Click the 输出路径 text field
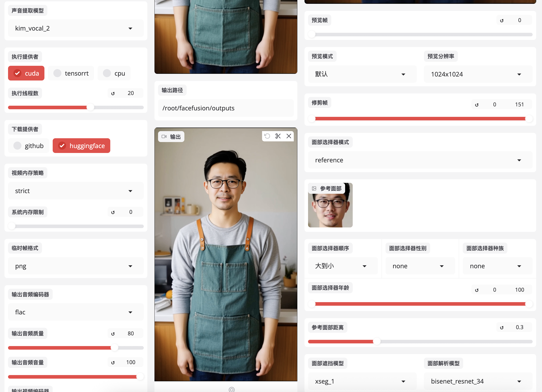The image size is (542, 392). coord(226,108)
